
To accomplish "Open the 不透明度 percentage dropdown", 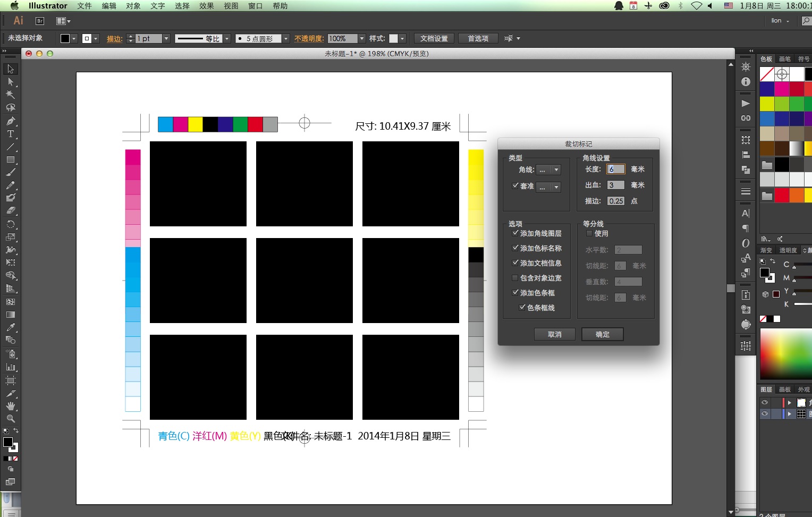I will click(x=361, y=38).
